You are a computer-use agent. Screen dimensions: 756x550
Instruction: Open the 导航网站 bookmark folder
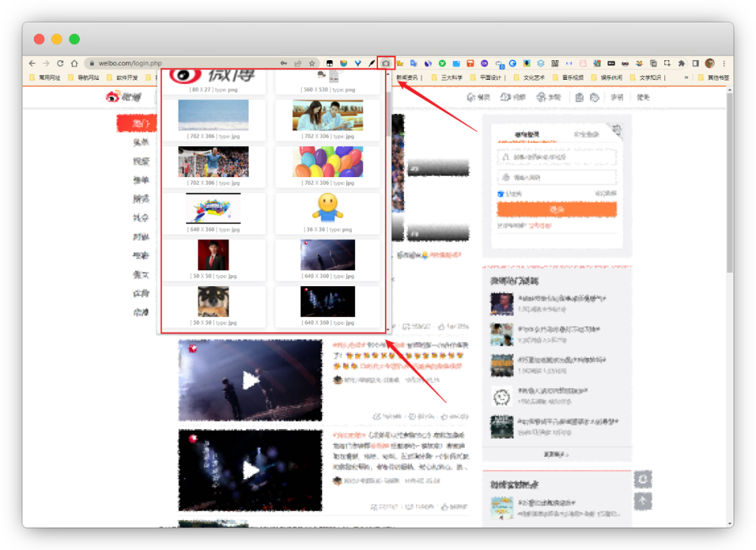[x=83, y=77]
